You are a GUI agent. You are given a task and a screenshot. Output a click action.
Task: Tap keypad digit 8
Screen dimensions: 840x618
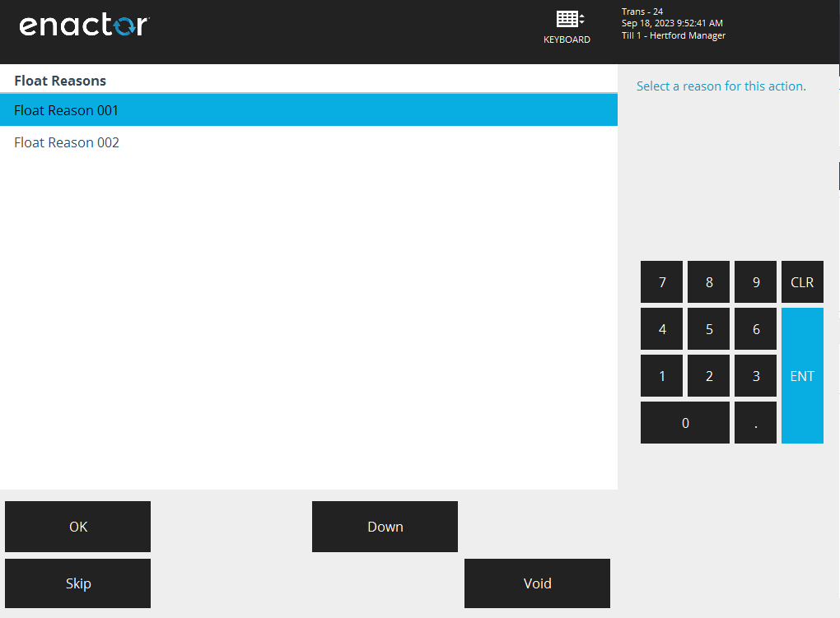(x=708, y=281)
